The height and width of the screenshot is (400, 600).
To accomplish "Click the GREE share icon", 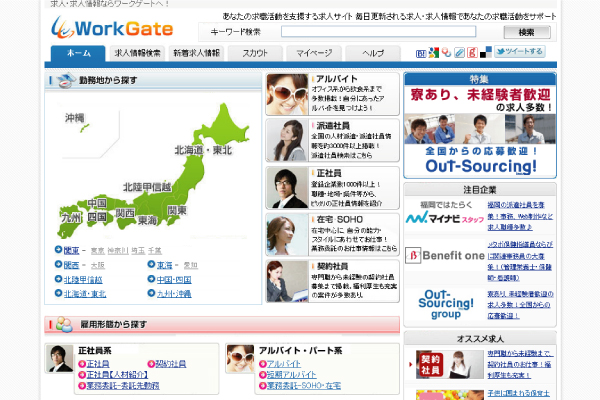I will 472,52.
